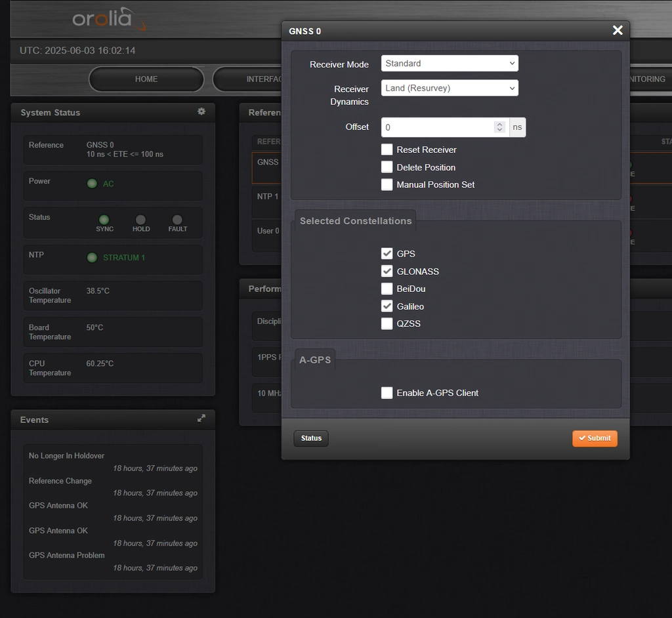Select the NTP 1 reference row
Screen dimensions: 672x618
[x=267, y=202]
